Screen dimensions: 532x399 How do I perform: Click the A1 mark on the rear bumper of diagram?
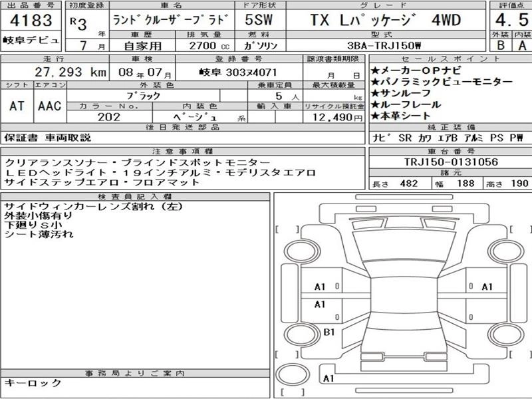tap(329, 378)
